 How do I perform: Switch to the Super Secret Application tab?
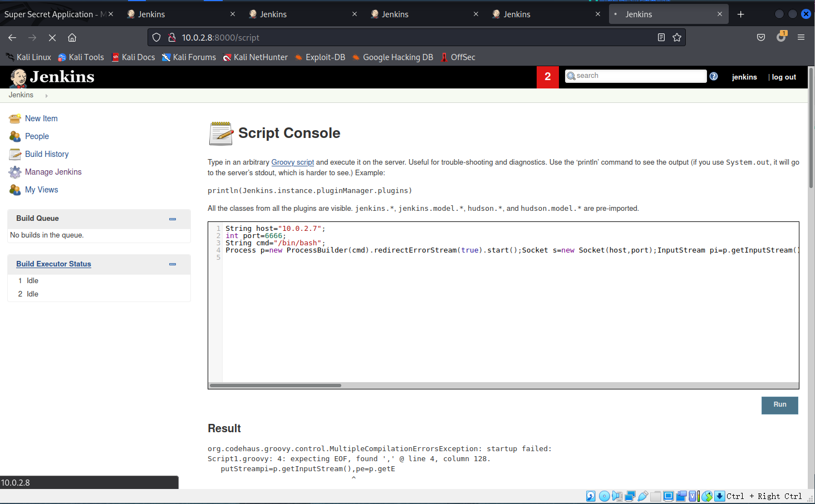coord(55,14)
